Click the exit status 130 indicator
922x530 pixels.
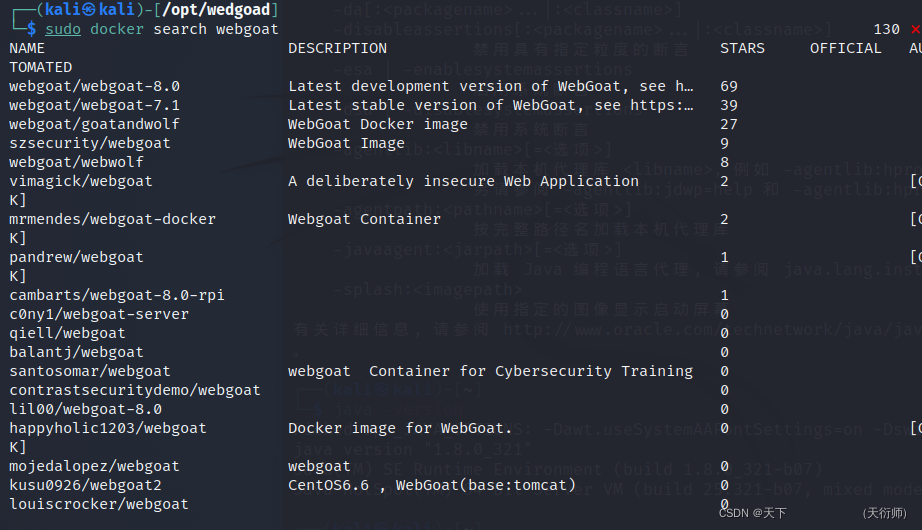pos(887,29)
